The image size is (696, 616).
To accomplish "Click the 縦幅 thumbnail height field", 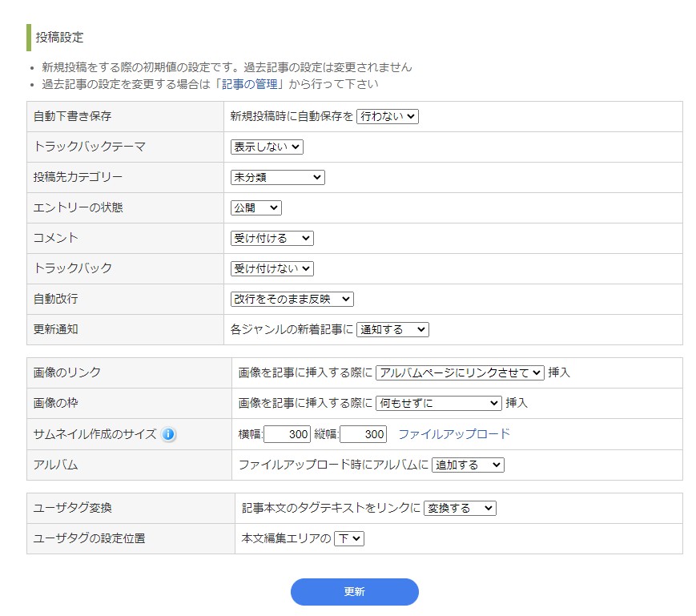I will (363, 434).
